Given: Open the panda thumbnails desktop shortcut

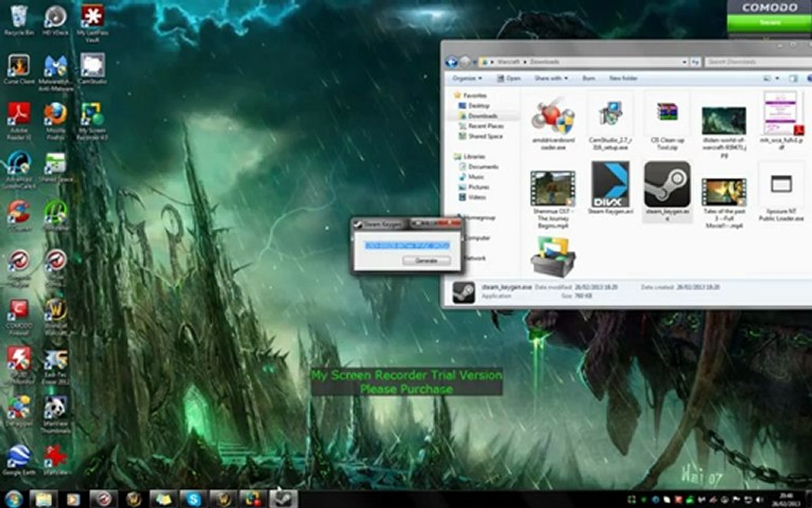Looking at the screenshot, I should [x=56, y=416].
